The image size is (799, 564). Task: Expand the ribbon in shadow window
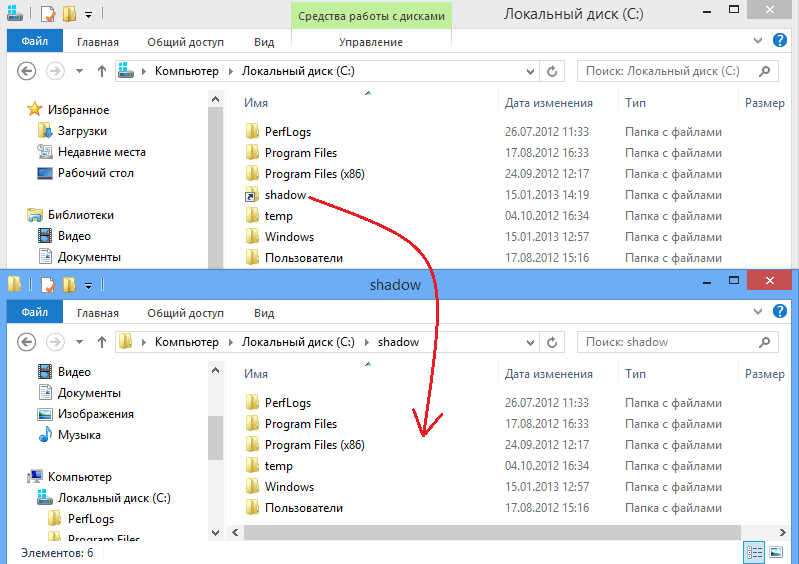tap(758, 312)
